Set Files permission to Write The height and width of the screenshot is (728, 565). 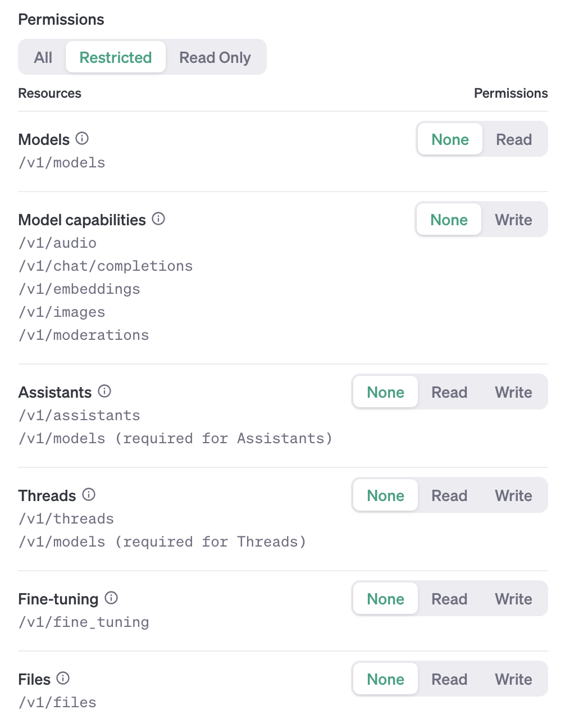pos(513,679)
